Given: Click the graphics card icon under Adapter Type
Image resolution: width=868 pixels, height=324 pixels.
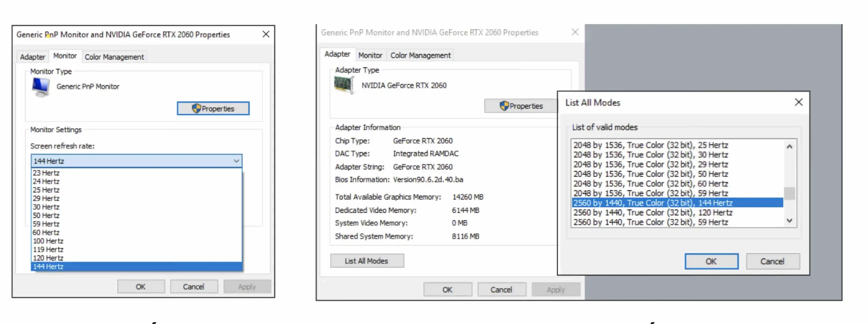Looking at the screenshot, I should pos(344,85).
